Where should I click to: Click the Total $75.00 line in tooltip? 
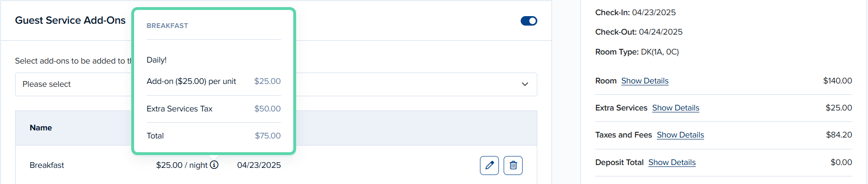(x=214, y=136)
